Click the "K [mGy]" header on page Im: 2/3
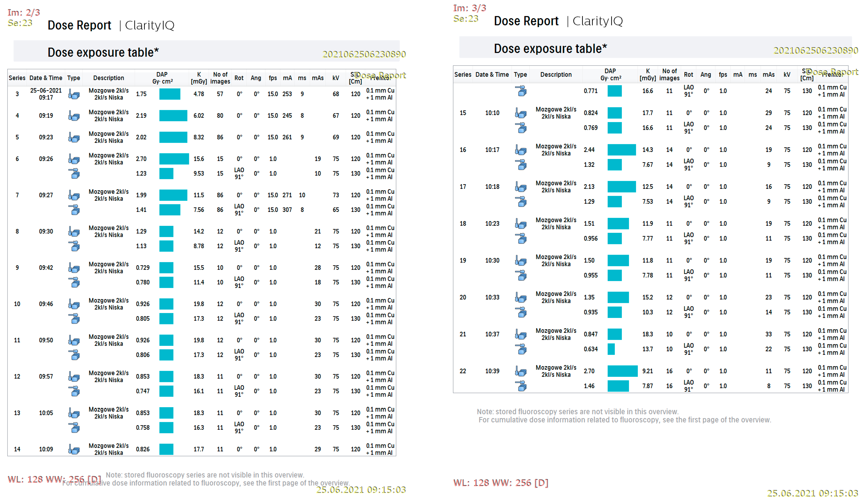The width and height of the screenshot is (865, 504). tap(199, 78)
